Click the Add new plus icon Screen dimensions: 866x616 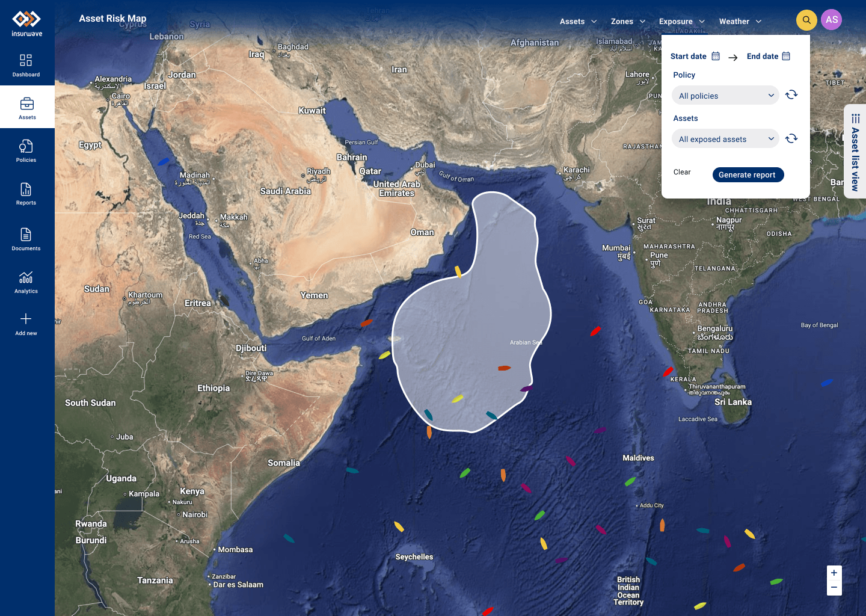tap(26, 319)
